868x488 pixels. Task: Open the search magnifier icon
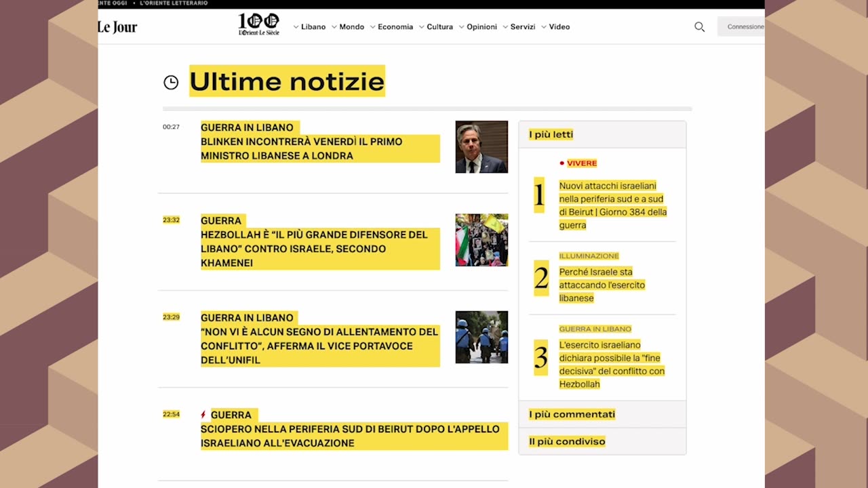point(699,27)
